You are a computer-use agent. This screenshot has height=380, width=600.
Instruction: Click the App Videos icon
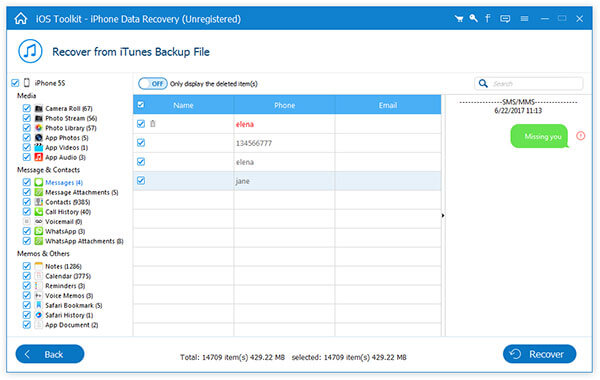click(x=39, y=147)
